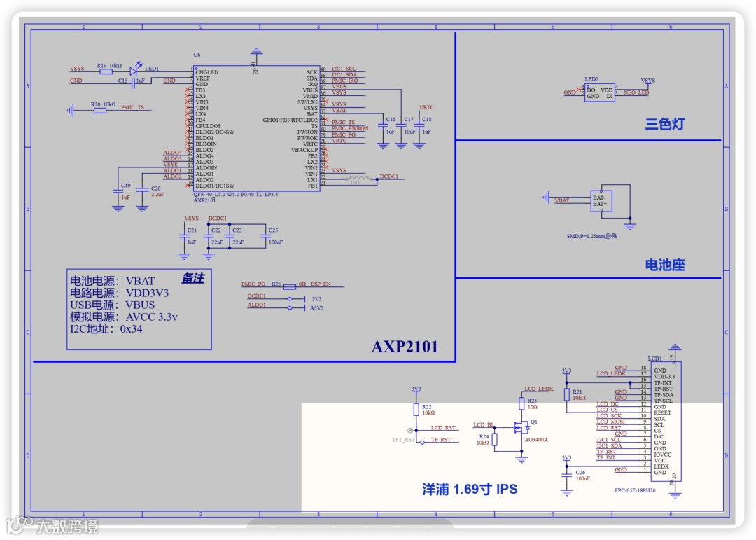
Task: Click resistor R23 10Ω
Action: [521, 403]
